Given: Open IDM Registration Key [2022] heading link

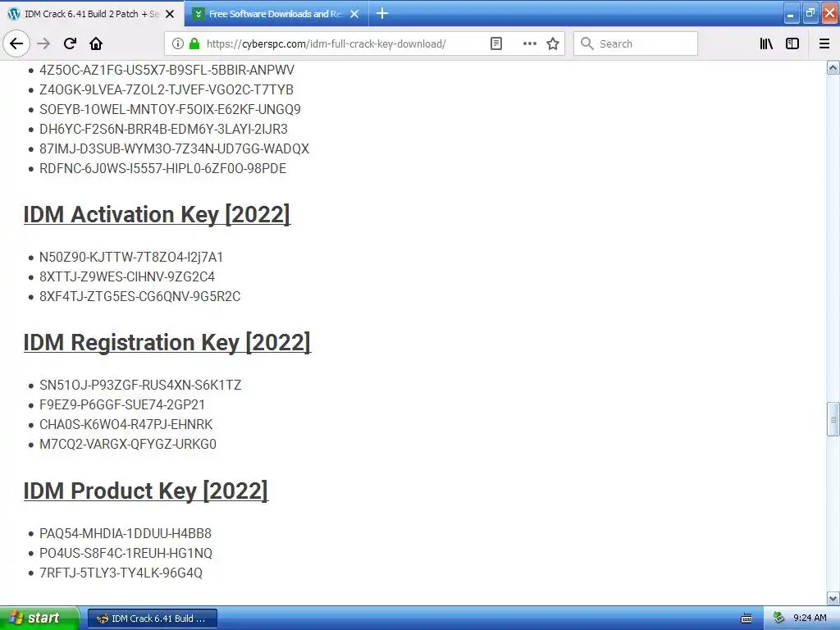Looking at the screenshot, I should 167,342.
